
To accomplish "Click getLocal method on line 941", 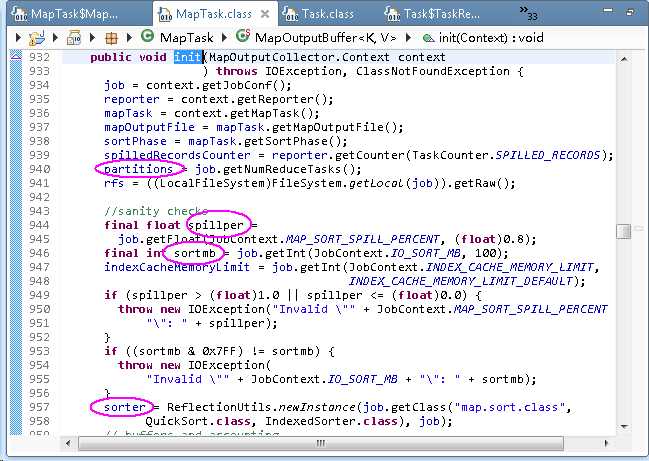I will (376, 183).
